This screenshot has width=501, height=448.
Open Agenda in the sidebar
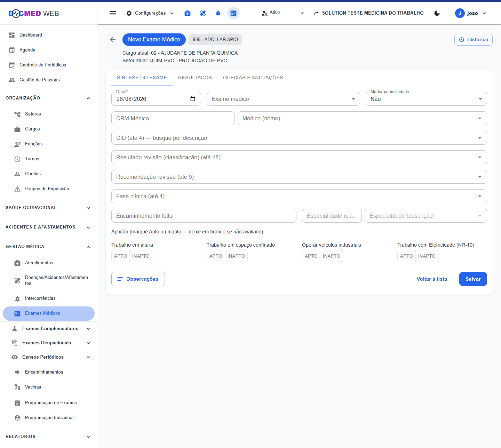49,50
